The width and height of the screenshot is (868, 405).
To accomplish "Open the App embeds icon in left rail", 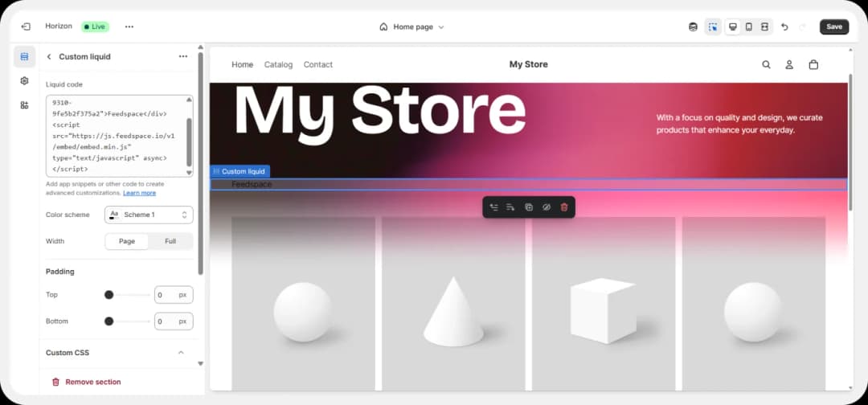I will coord(24,105).
